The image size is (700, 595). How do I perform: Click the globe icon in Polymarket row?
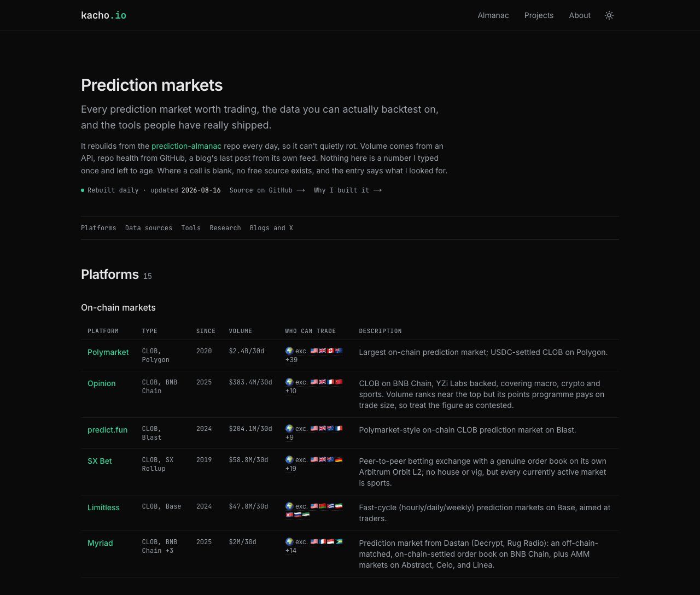(289, 351)
